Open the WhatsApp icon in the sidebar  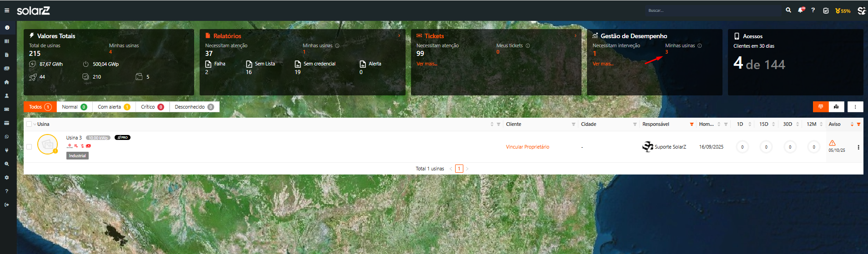(6, 137)
